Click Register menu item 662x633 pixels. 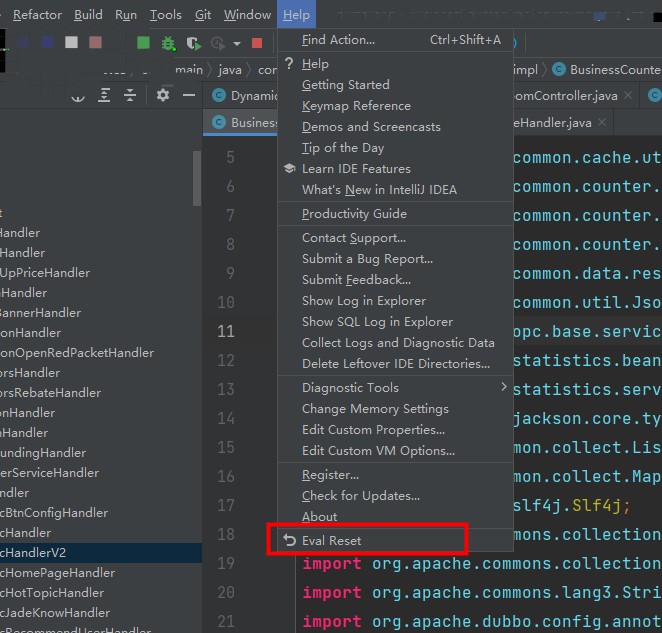tap(395, 475)
